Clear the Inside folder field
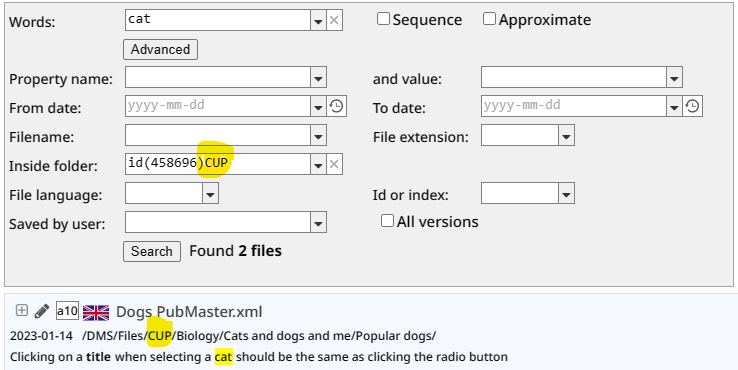This screenshot has height=370, width=738. tap(334, 164)
